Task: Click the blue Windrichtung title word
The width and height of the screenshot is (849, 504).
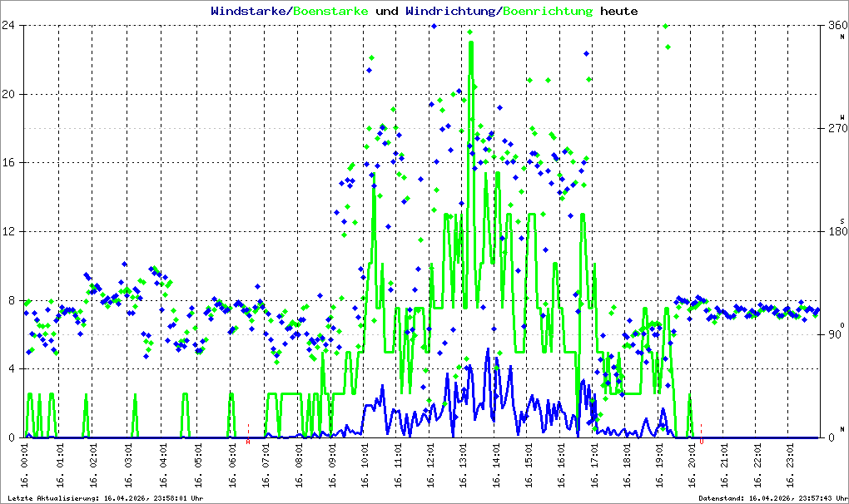Action: pos(450,11)
